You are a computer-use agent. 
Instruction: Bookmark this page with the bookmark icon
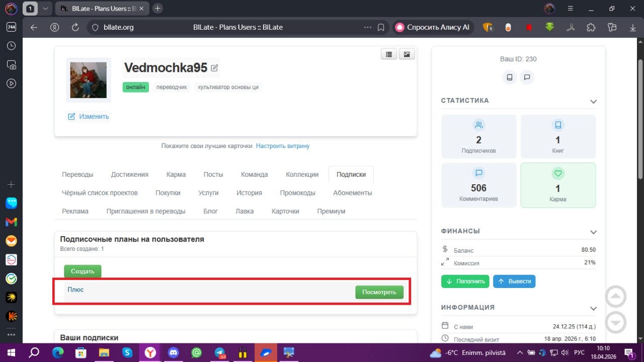coord(381,27)
